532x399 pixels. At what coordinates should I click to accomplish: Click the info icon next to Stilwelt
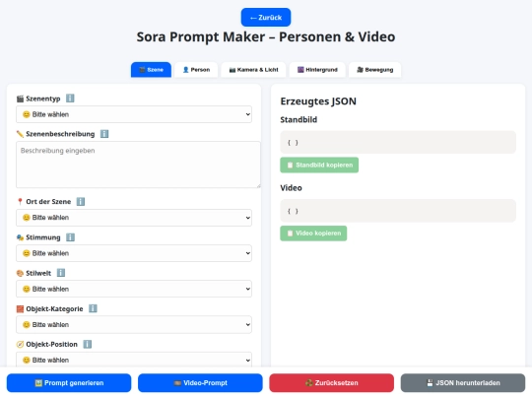(61, 273)
